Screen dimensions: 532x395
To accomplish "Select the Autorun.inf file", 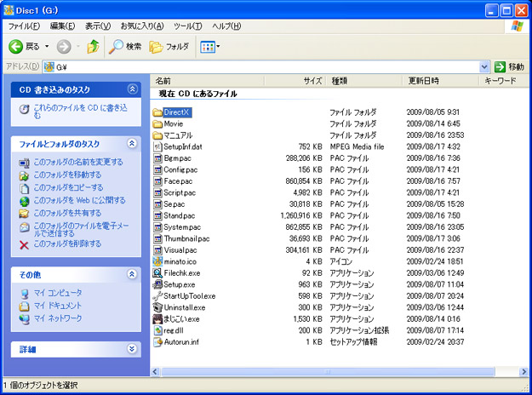I will 179,341.
